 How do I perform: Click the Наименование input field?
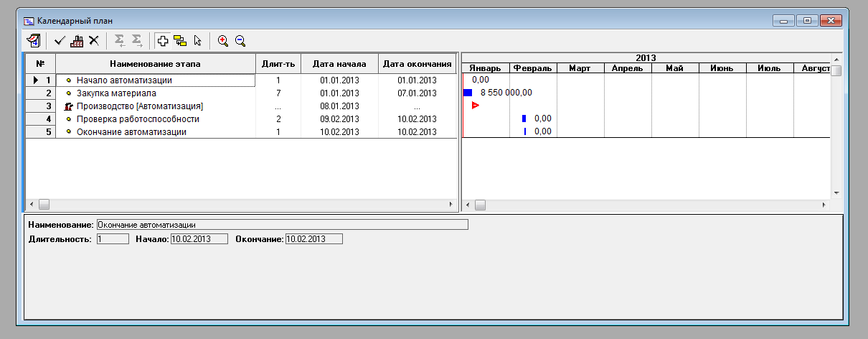point(282,225)
